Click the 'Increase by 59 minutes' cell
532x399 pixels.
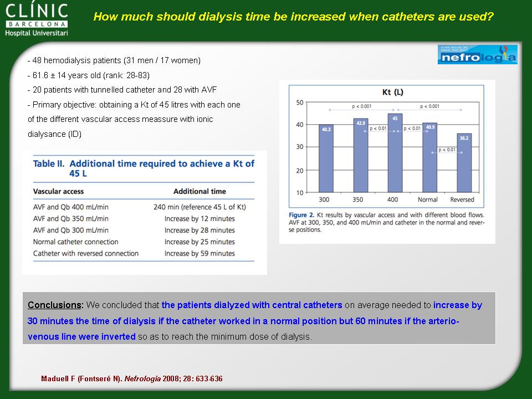coord(199,253)
